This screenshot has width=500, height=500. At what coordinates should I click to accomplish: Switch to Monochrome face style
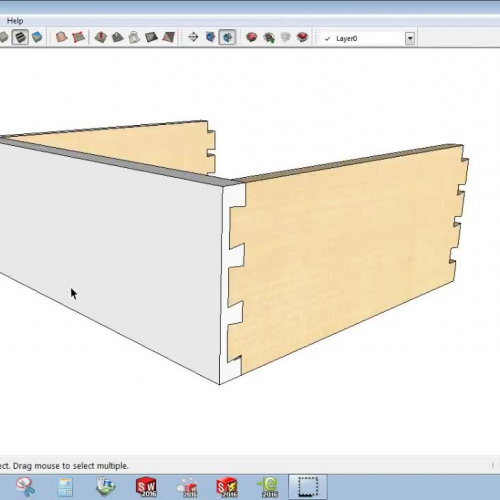[37, 37]
